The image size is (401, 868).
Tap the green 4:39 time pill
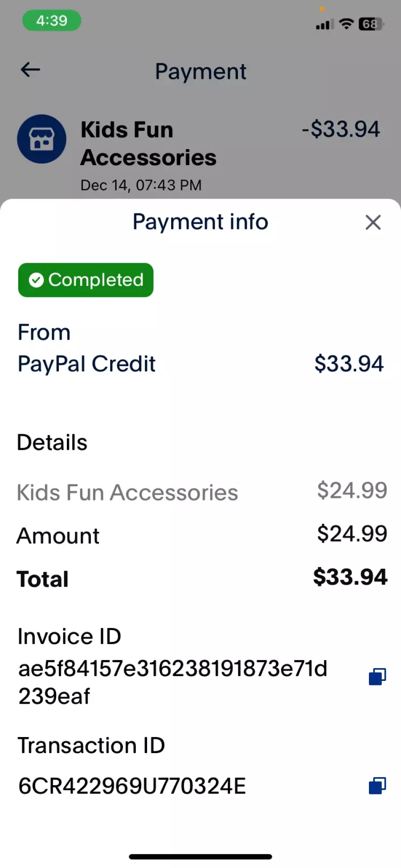point(52,20)
